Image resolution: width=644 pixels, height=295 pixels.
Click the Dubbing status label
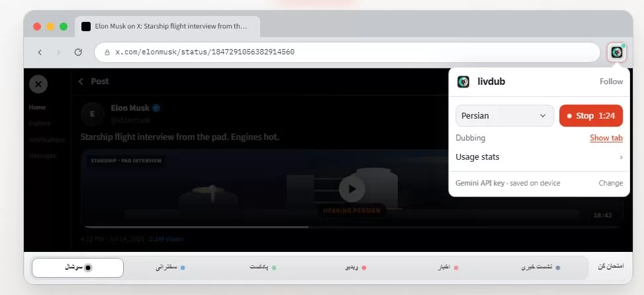pos(471,138)
